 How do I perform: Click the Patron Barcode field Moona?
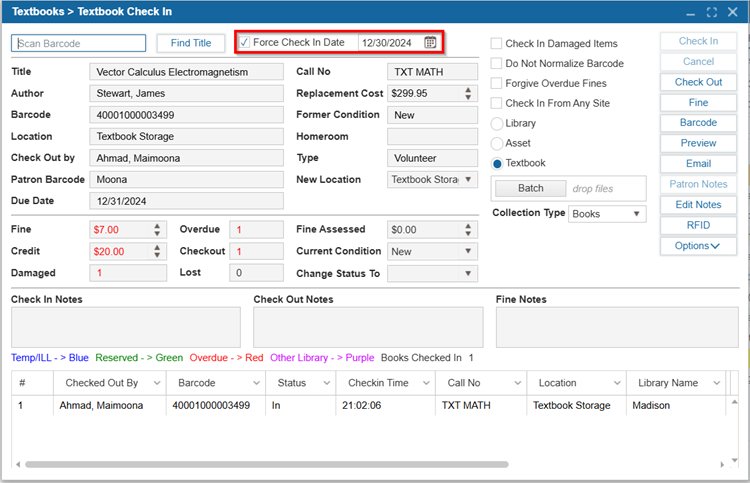[187, 179]
